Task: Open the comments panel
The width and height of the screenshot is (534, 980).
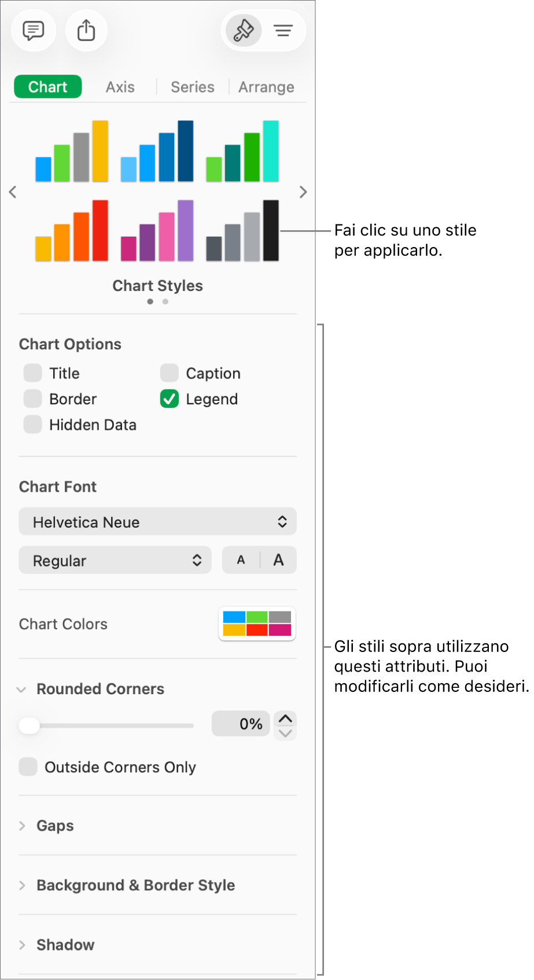Action: [x=33, y=30]
